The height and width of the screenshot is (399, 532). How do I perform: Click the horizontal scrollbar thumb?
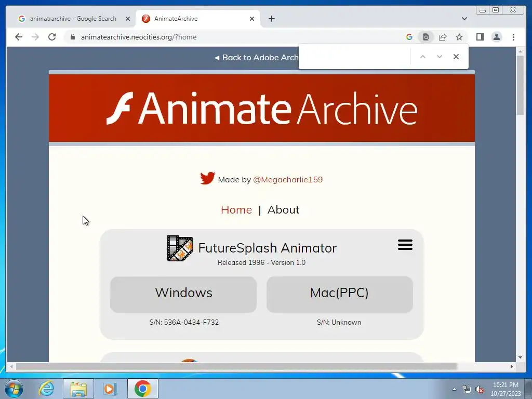[236, 366]
